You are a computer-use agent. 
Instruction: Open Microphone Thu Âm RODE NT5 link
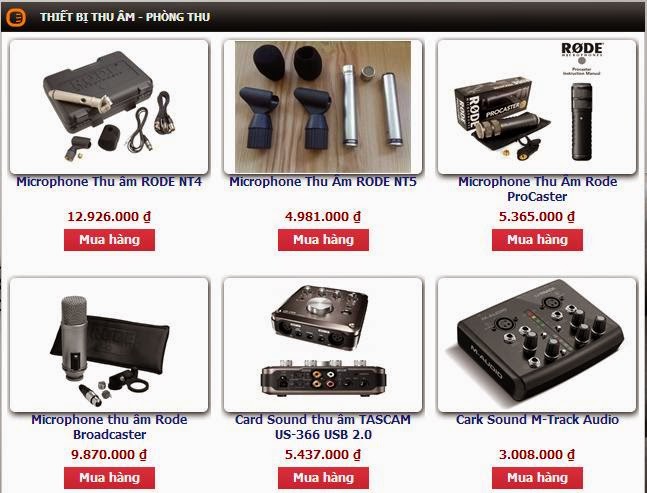(x=323, y=182)
